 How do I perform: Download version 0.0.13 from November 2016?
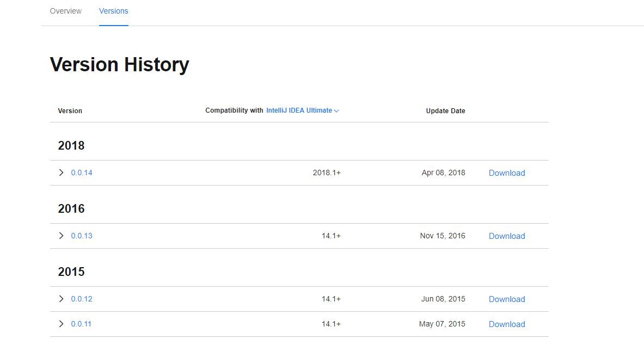tap(507, 236)
